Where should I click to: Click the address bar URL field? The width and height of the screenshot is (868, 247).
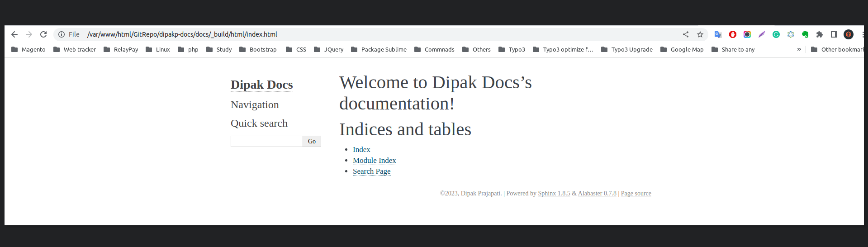click(x=380, y=34)
